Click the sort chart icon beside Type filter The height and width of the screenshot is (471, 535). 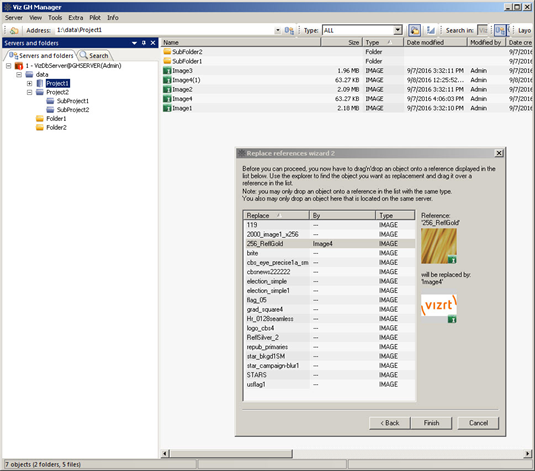pos(431,30)
